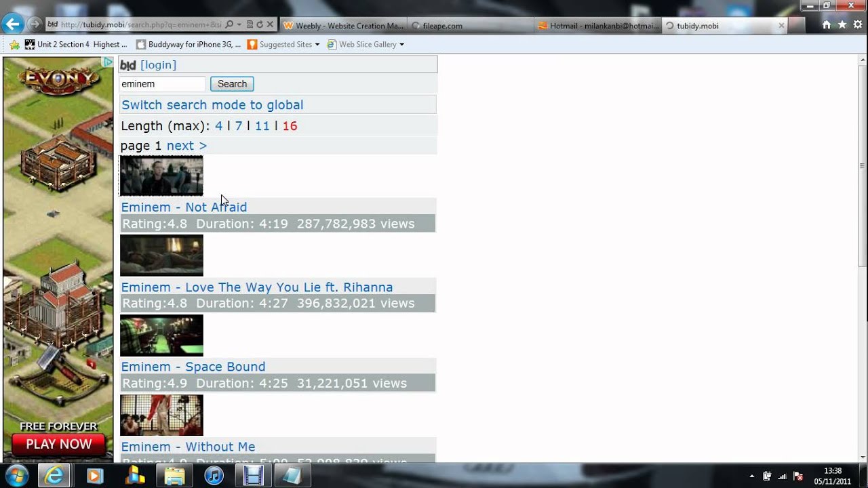
Task: Click the AdChoices icon on the Evony ad
Action: [108, 62]
